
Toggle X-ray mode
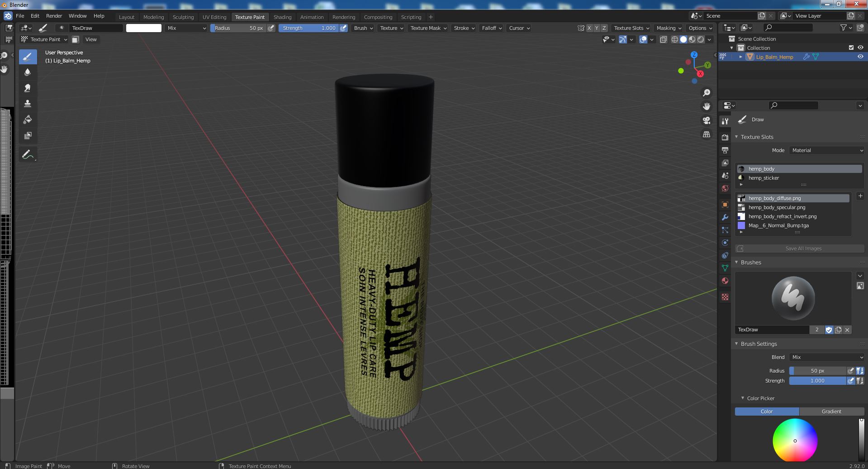click(663, 39)
